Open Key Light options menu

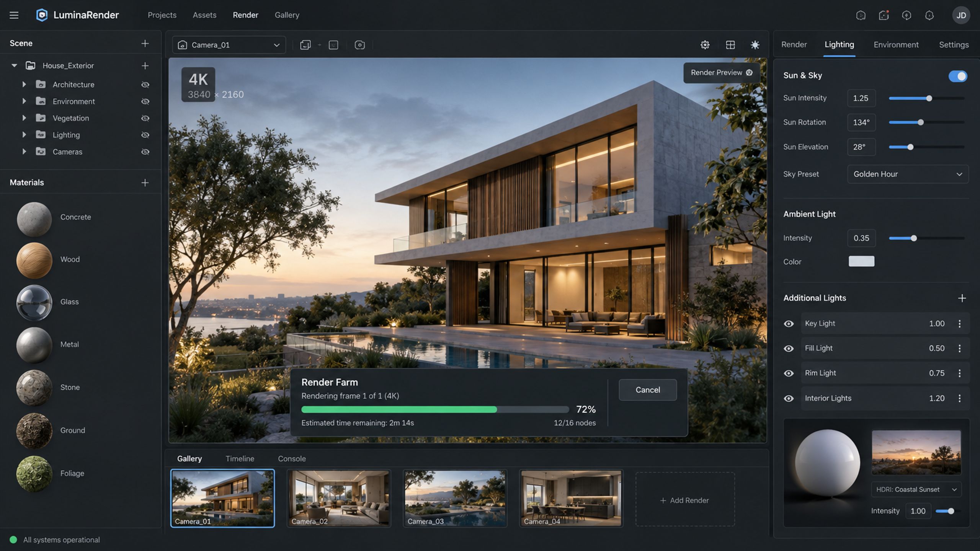959,324
